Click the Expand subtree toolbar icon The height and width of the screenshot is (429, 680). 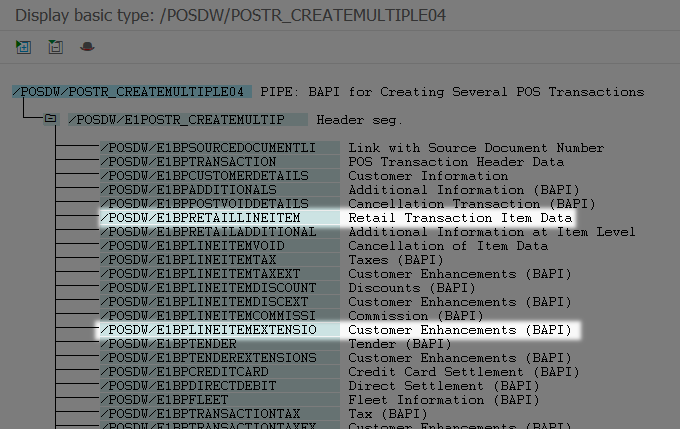(23, 47)
